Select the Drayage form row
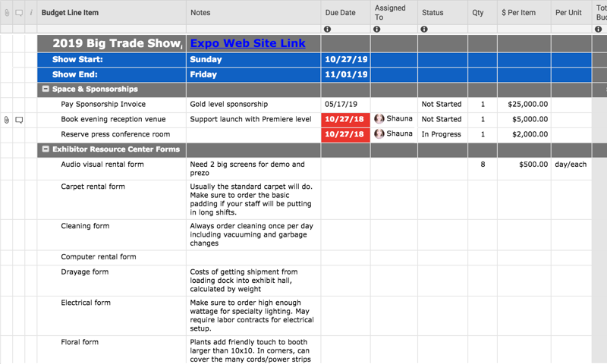The height and width of the screenshot is (364, 607). tap(112, 281)
